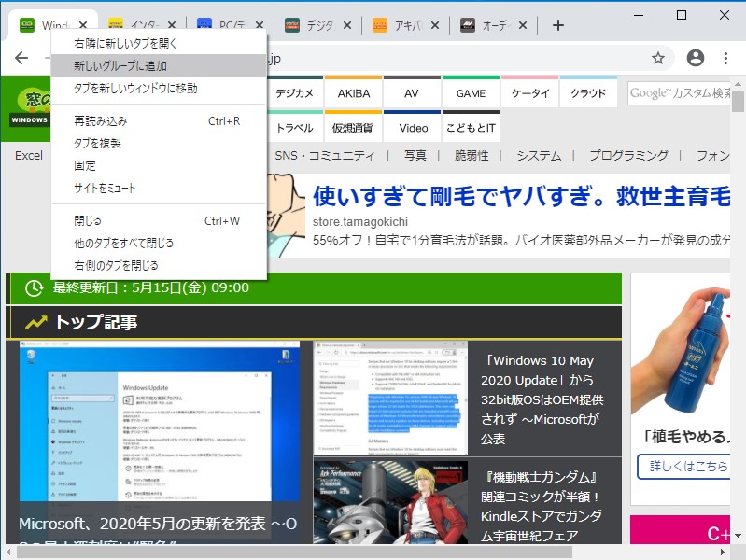Open the 写真 category link
This screenshot has height=560, width=746.
[x=415, y=156]
